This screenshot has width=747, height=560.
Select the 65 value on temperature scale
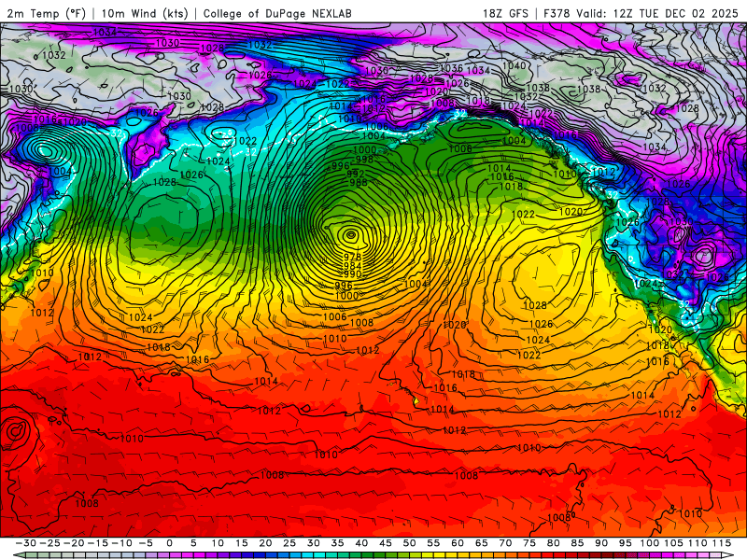point(482,543)
